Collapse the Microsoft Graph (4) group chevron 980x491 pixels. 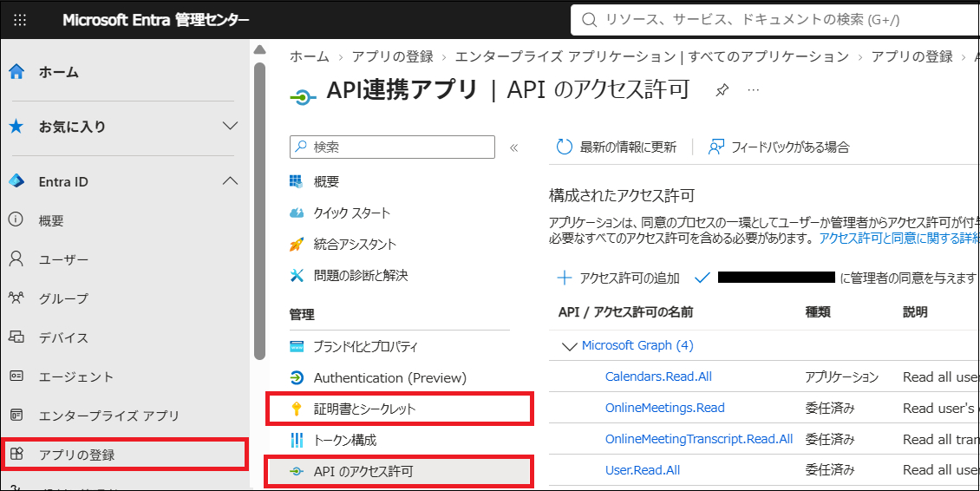coord(570,346)
